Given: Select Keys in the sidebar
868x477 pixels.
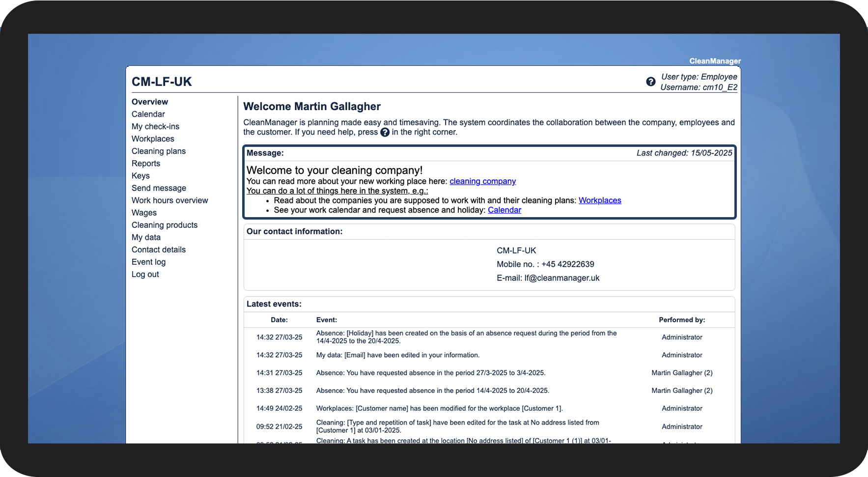Looking at the screenshot, I should [x=140, y=175].
